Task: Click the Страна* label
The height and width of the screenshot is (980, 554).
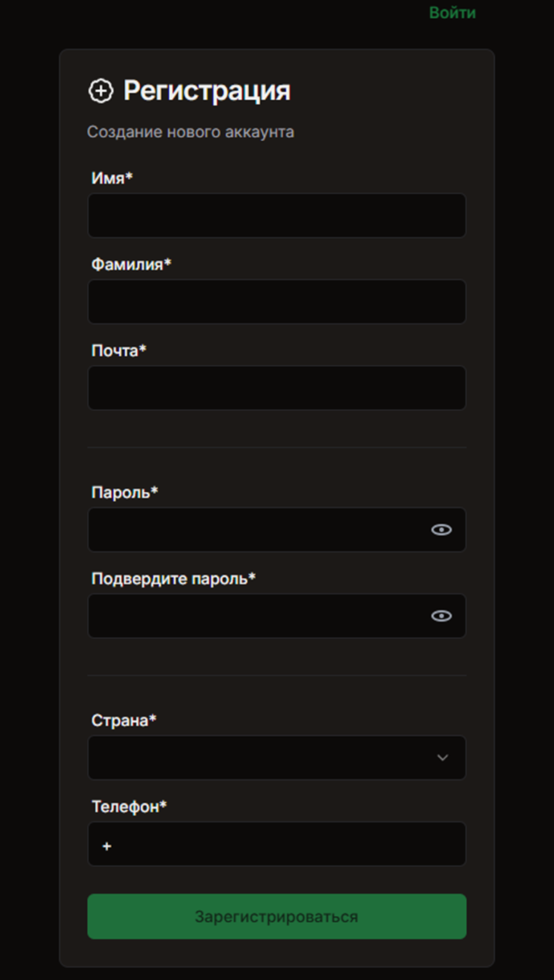Action: pyautogui.click(x=123, y=721)
